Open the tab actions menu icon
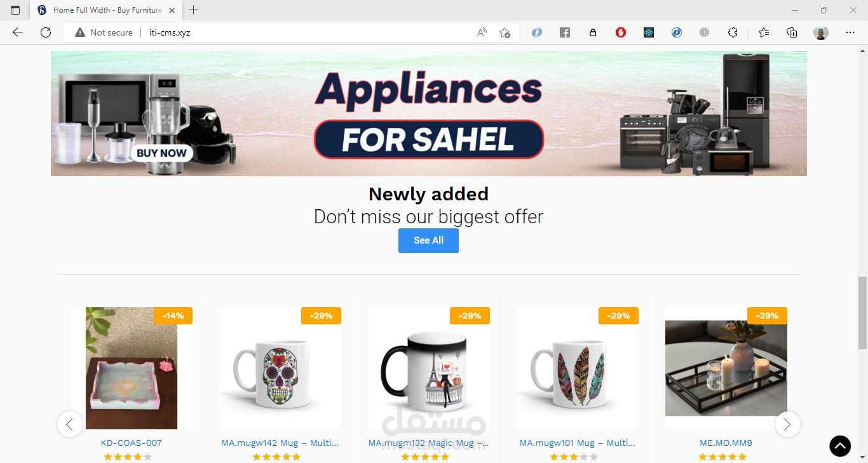This screenshot has width=868, height=463. point(15,10)
